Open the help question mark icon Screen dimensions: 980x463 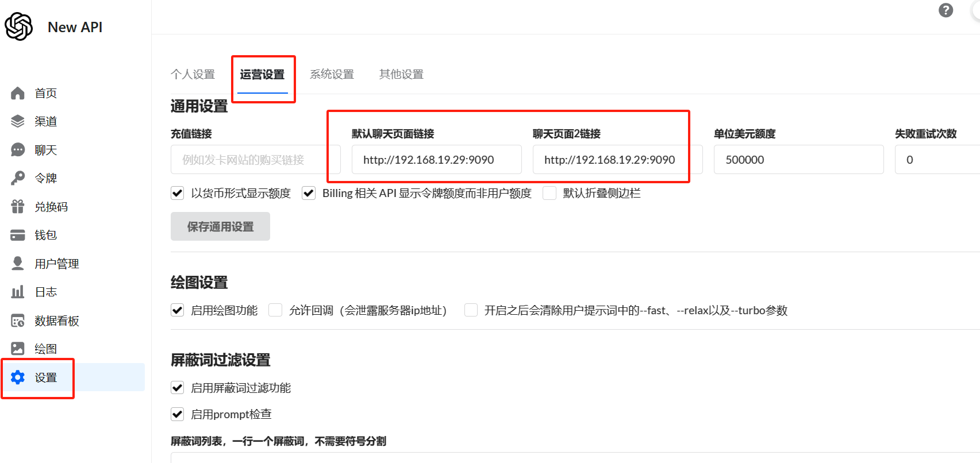click(x=946, y=10)
